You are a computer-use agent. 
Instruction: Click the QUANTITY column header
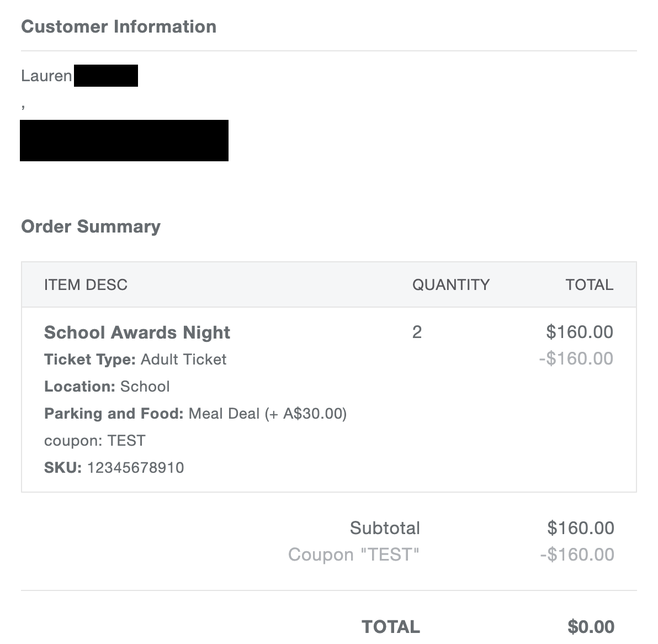point(450,284)
